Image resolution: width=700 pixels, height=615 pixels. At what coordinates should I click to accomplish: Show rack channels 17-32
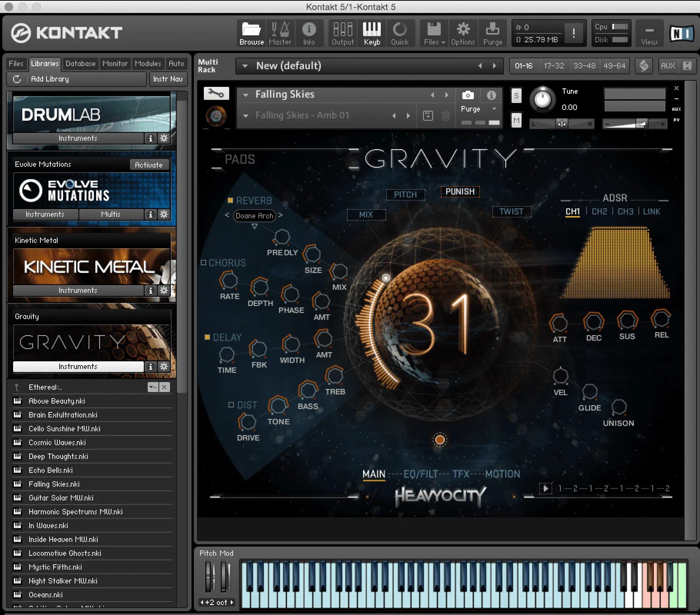click(554, 66)
